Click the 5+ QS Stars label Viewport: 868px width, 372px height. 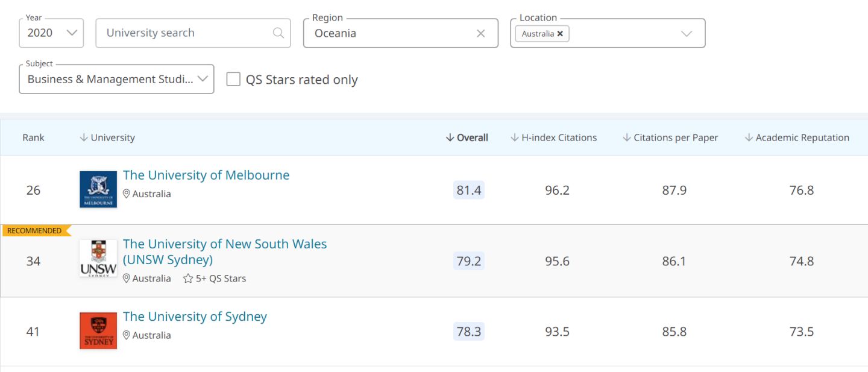pyautogui.click(x=221, y=279)
